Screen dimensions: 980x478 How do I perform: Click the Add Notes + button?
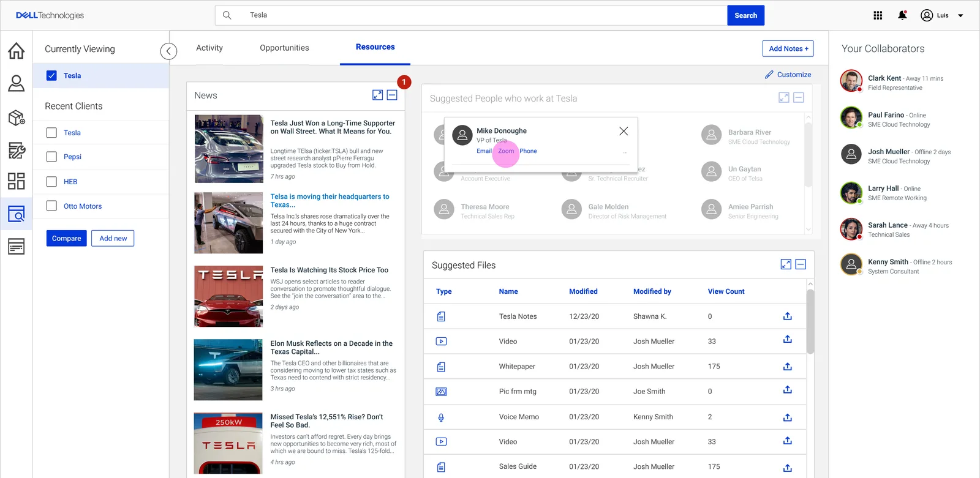788,48
